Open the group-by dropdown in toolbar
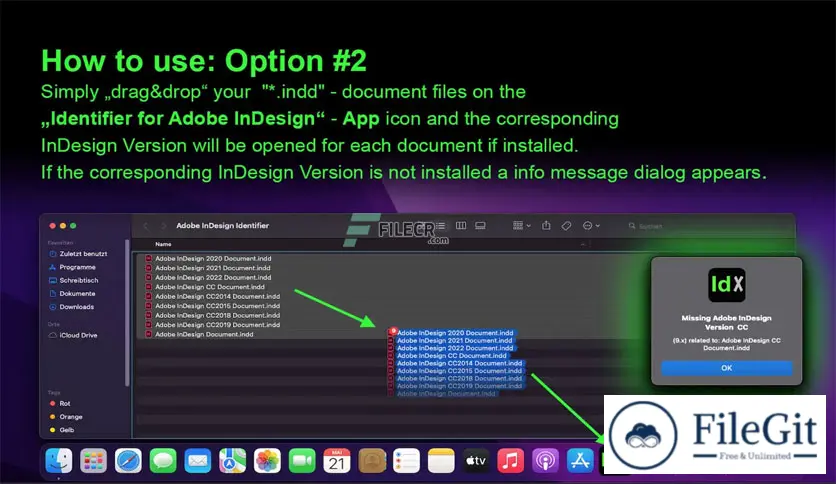This screenshot has width=836, height=484. [521, 226]
